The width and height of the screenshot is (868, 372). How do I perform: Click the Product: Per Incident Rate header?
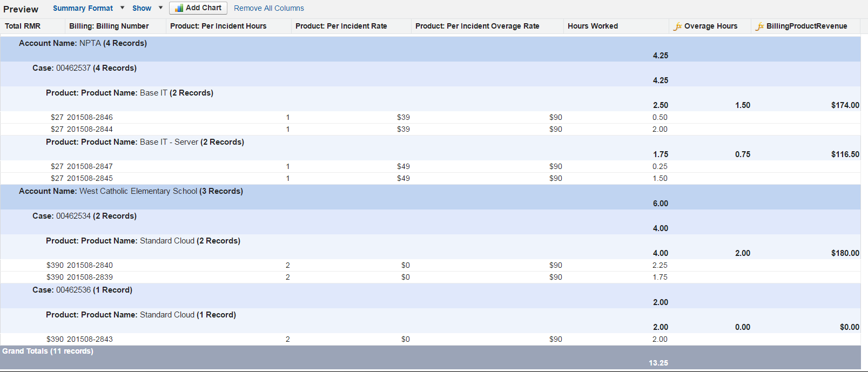click(x=341, y=26)
